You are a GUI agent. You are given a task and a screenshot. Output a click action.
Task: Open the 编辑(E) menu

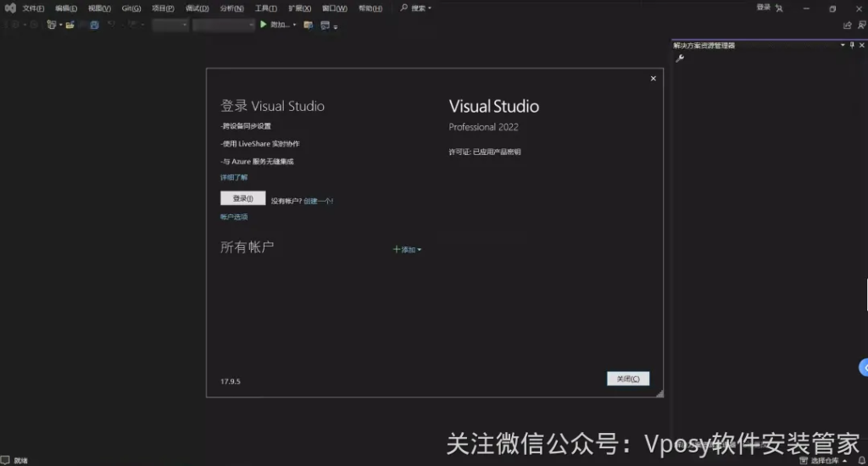(x=66, y=8)
